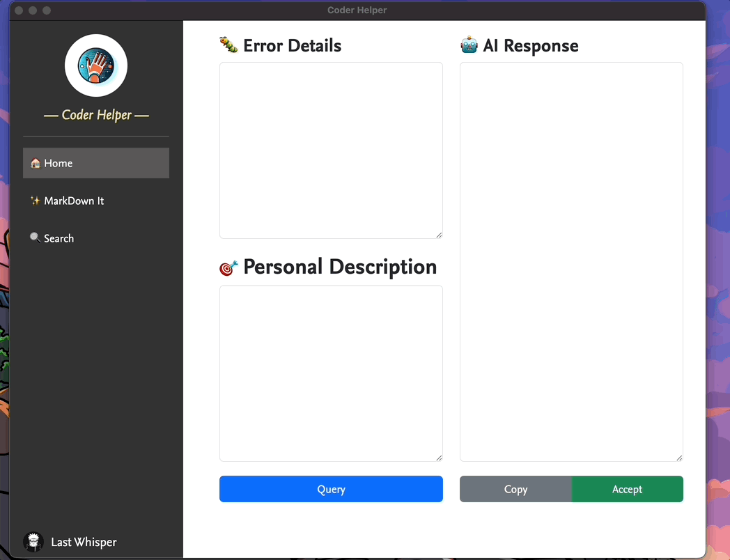This screenshot has width=730, height=560.
Task: Click the Coder Helper window title bar text
Action: click(x=357, y=10)
